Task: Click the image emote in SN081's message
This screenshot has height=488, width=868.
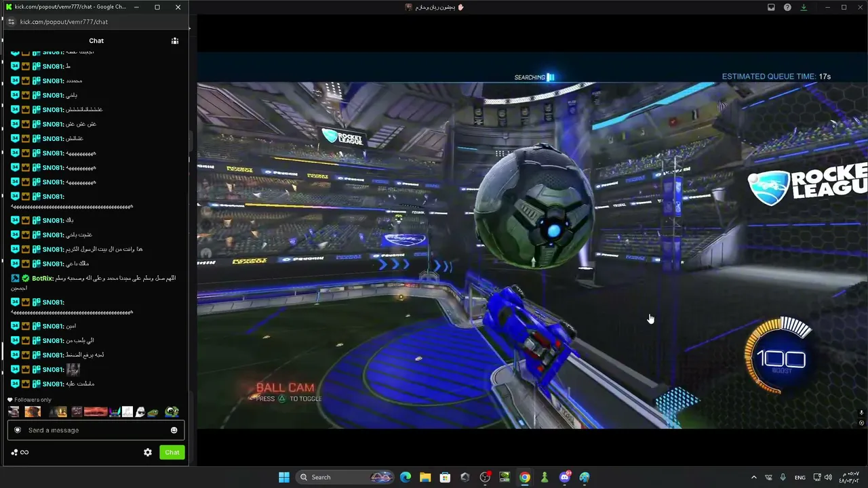Action: click(73, 369)
